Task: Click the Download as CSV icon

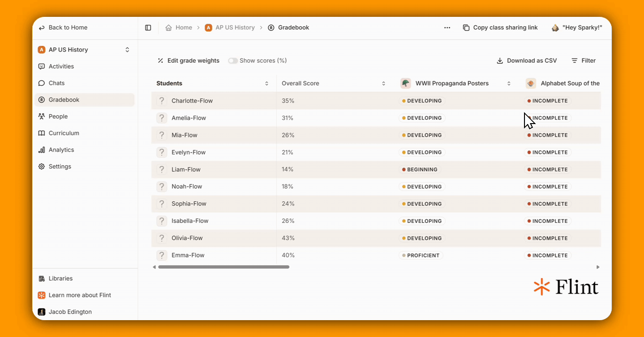Action: (500, 61)
